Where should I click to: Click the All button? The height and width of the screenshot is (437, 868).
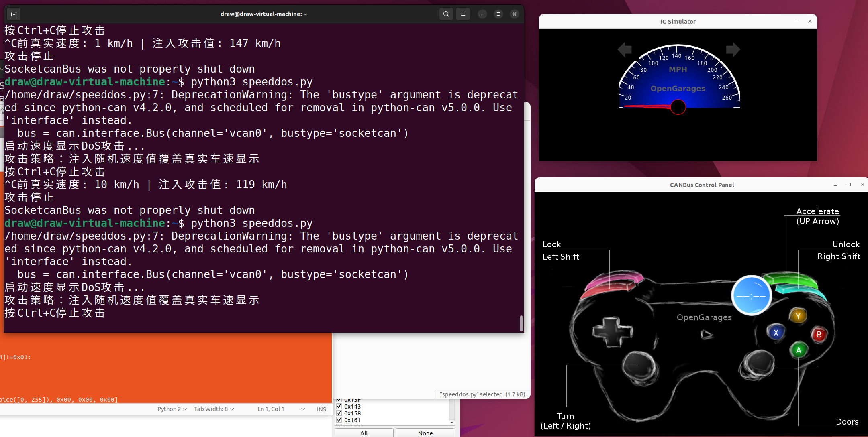[364, 433]
